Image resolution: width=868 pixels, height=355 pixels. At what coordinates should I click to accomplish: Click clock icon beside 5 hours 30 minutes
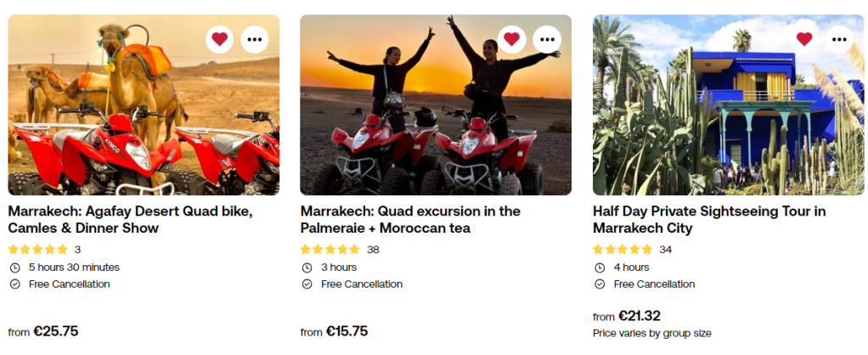pyautogui.click(x=14, y=268)
